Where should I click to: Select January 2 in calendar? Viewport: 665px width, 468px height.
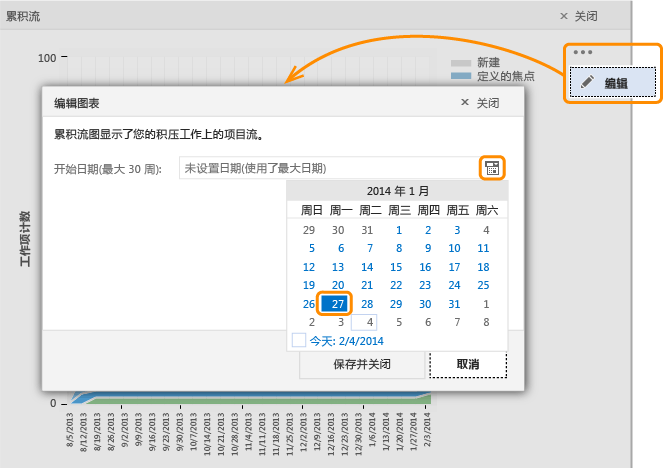[x=428, y=230]
